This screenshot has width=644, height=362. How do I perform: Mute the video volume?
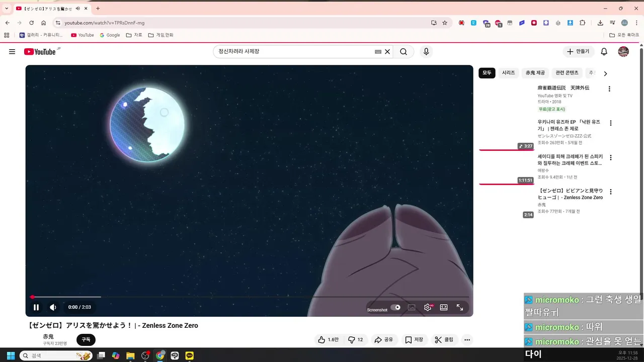[53, 307]
